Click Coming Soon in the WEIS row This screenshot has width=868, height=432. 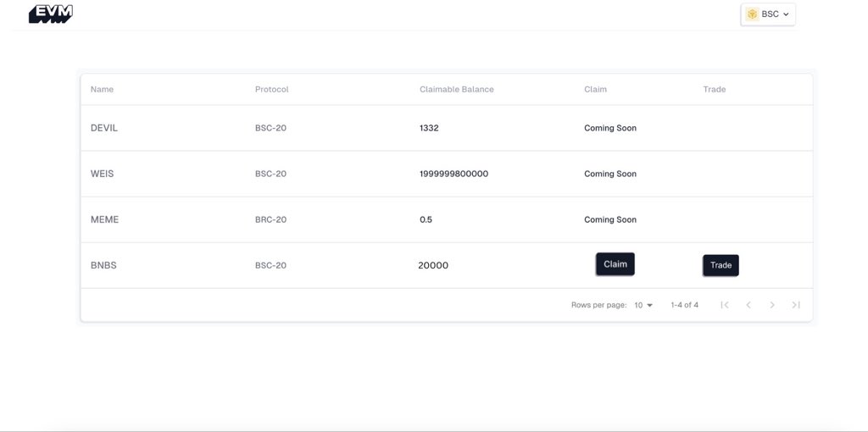610,174
